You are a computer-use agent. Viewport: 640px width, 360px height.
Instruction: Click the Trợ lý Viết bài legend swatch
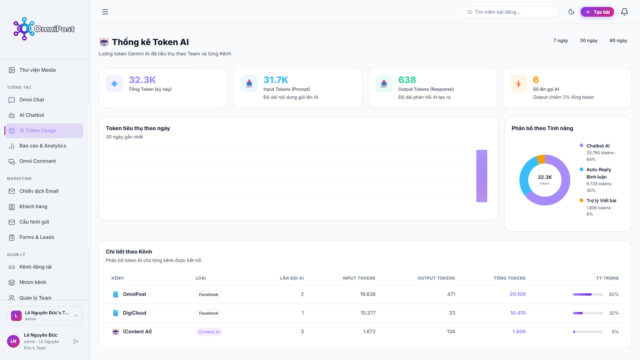(x=581, y=200)
